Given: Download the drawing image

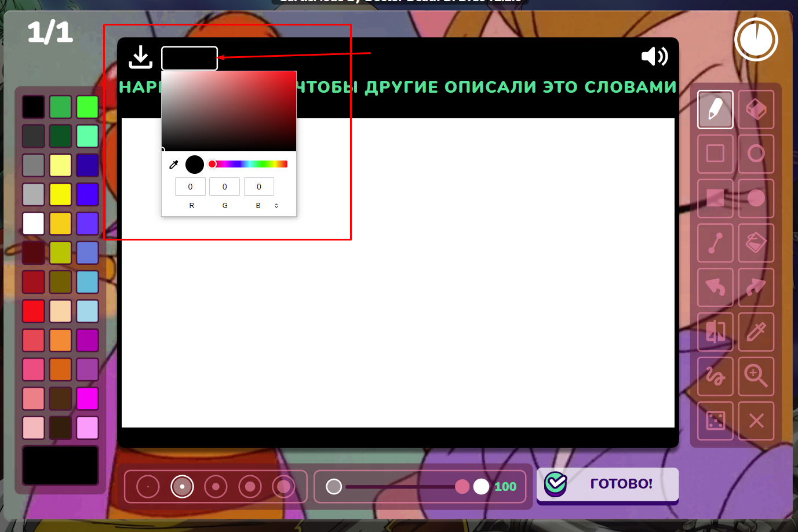Looking at the screenshot, I should [x=140, y=57].
